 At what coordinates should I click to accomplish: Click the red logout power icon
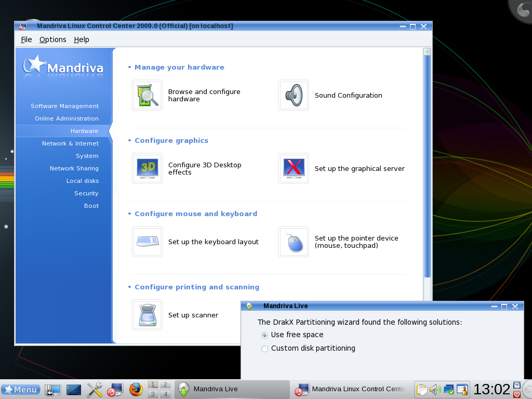(517, 394)
